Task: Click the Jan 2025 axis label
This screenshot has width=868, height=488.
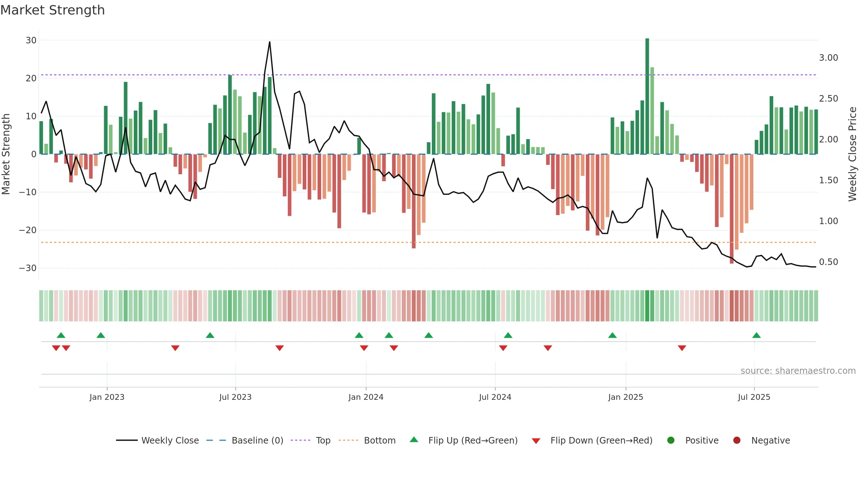Action: (626, 397)
